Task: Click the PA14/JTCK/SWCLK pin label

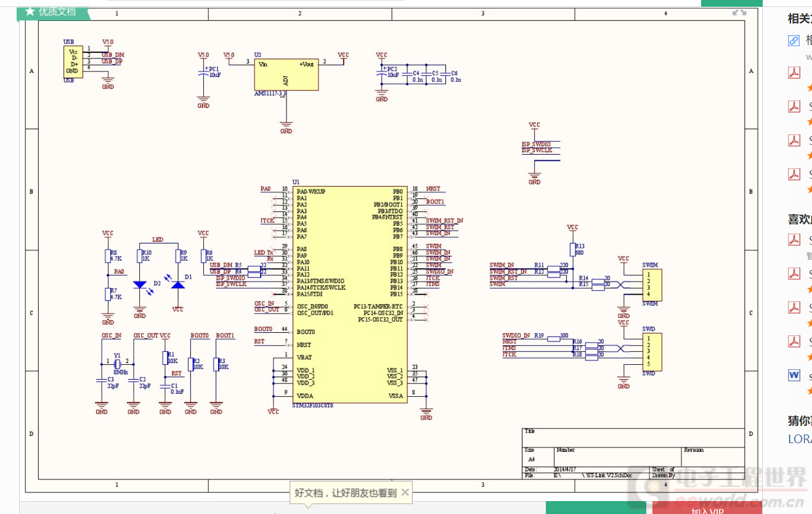Action: pyautogui.click(x=321, y=287)
